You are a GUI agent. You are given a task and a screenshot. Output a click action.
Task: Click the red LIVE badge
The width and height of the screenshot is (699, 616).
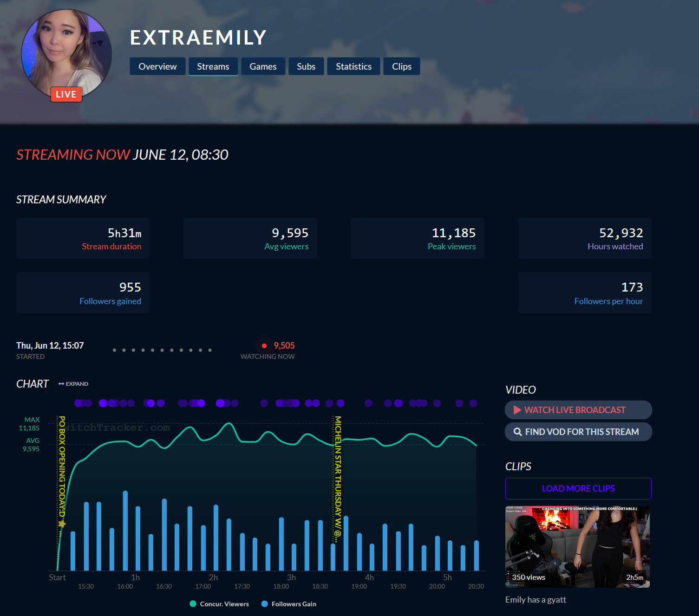pos(66,94)
